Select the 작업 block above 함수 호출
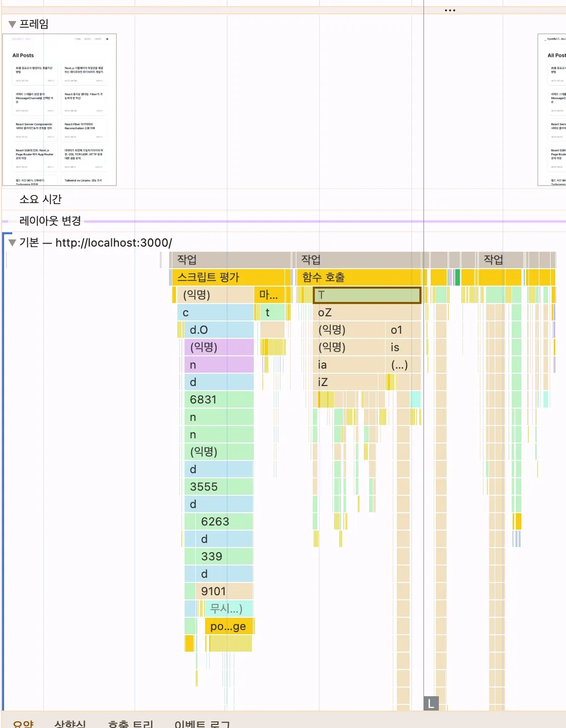Image resolution: width=566 pixels, height=728 pixels. 358,259
